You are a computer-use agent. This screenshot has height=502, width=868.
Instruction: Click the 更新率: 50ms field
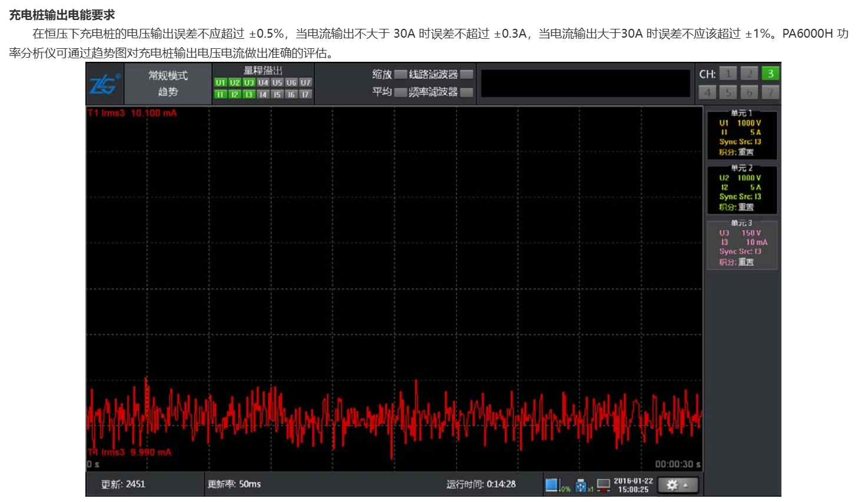tap(234, 484)
